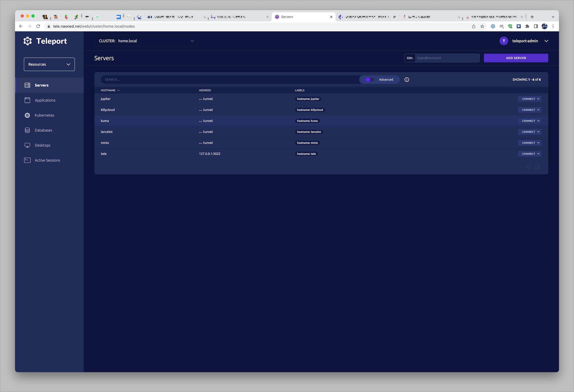Expand the Resources dropdown
Viewport: 574px width, 392px height.
point(49,64)
